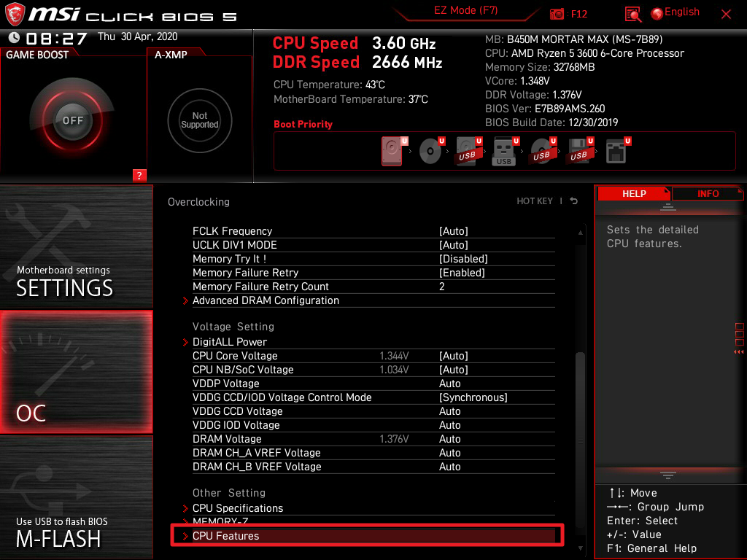Close the BIOS with the X icon
The image size is (747, 560).
(x=726, y=15)
